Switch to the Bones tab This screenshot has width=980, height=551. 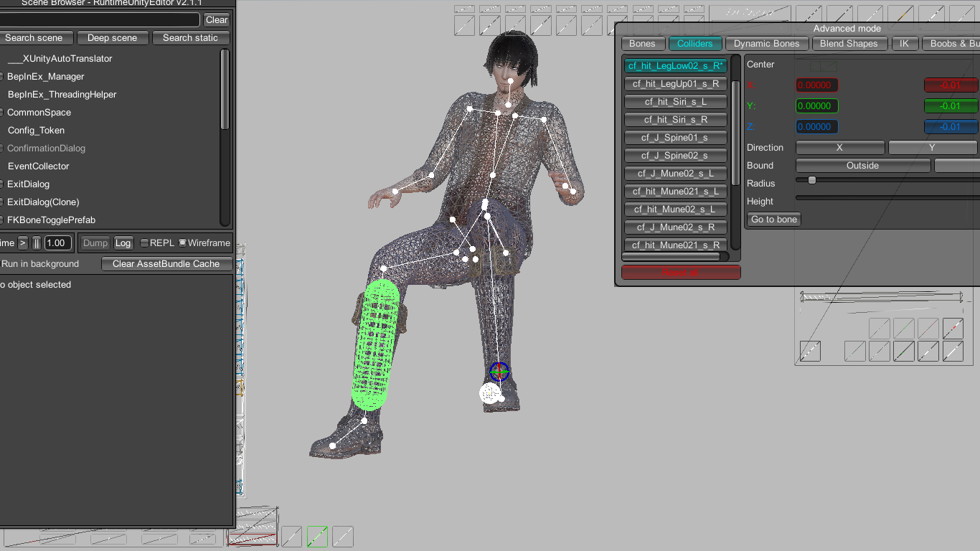point(642,44)
